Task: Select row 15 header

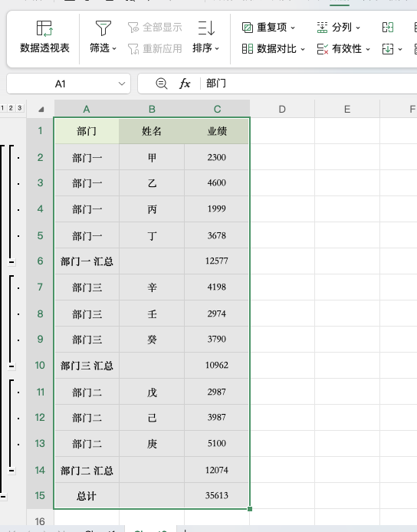Action: (x=40, y=496)
